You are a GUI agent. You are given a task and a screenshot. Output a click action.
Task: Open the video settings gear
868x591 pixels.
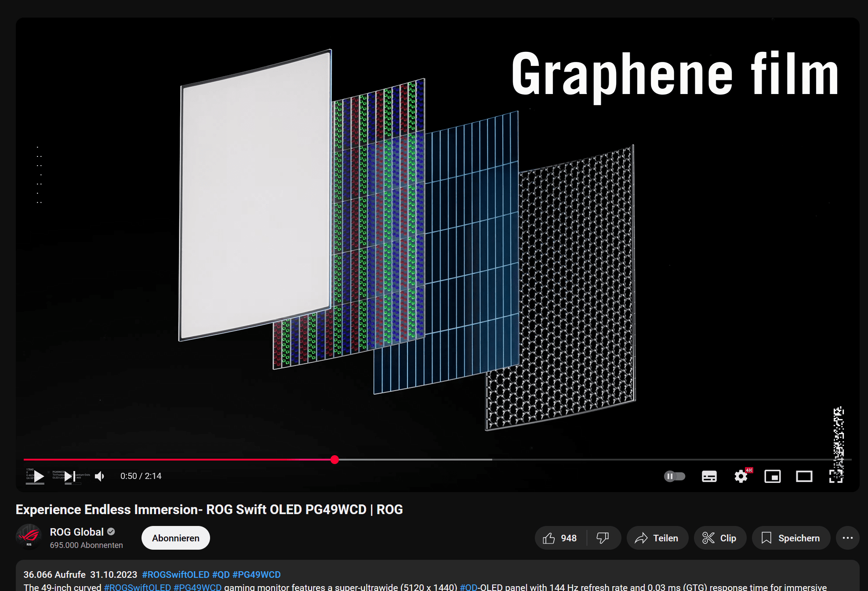click(741, 476)
